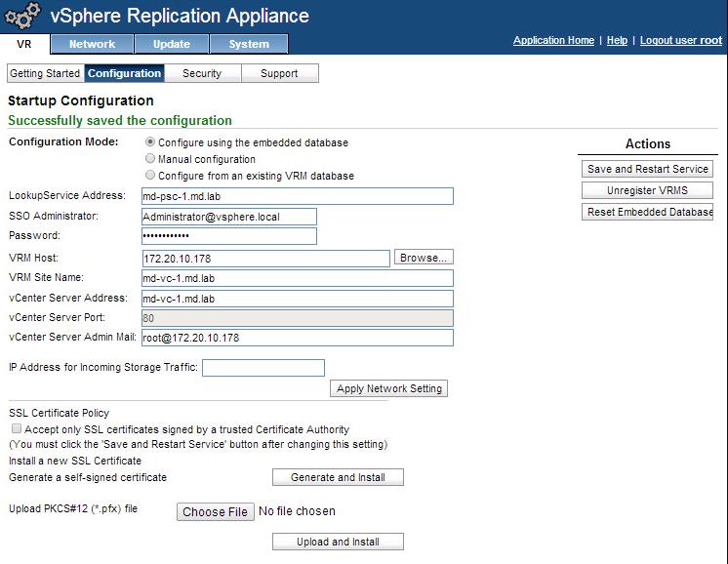Select 'Configure from an existing VRM database'
Screen dimensions: 728x564
[150, 175]
